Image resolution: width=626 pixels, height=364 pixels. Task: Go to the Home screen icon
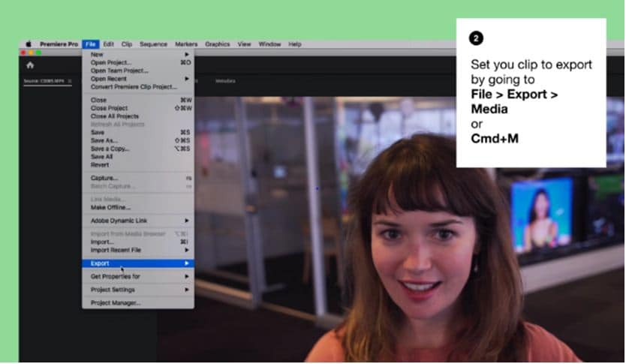[30, 65]
